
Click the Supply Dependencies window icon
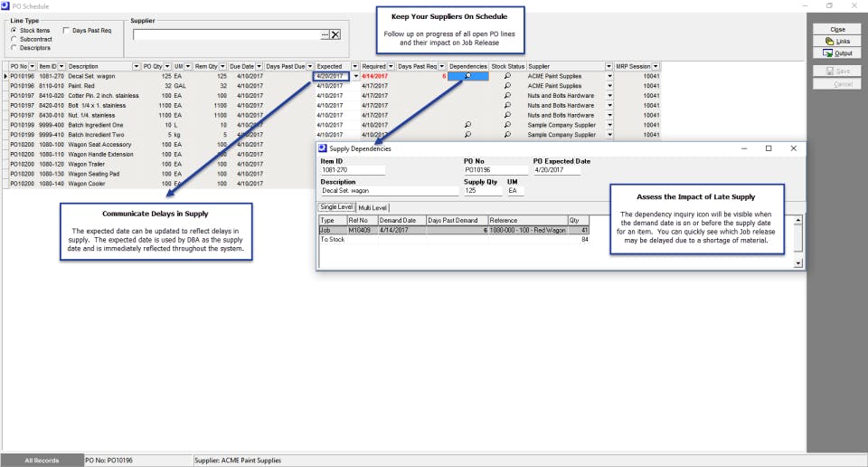point(323,148)
